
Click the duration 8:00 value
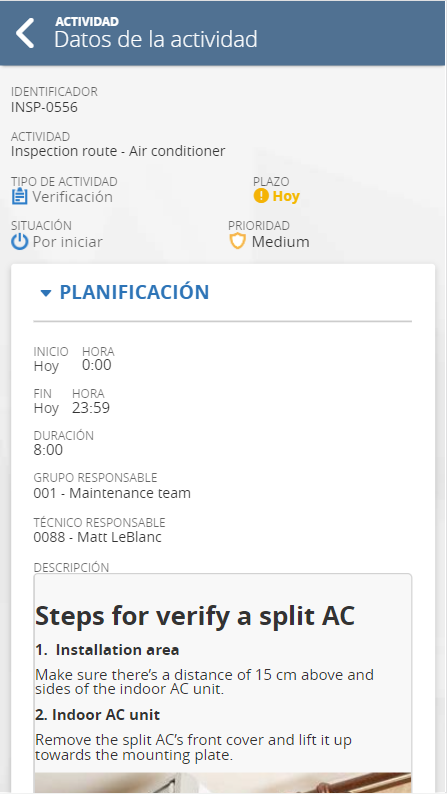[48, 450]
